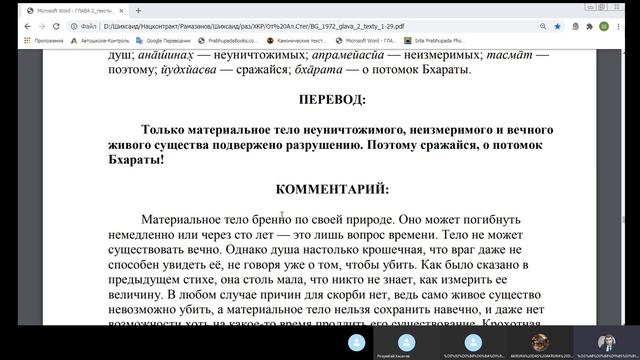Image resolution: width=640 pixels, height=360 pixels.
Task: Open the Chrome three-dot menu
Action: click(x=618, y=27)
